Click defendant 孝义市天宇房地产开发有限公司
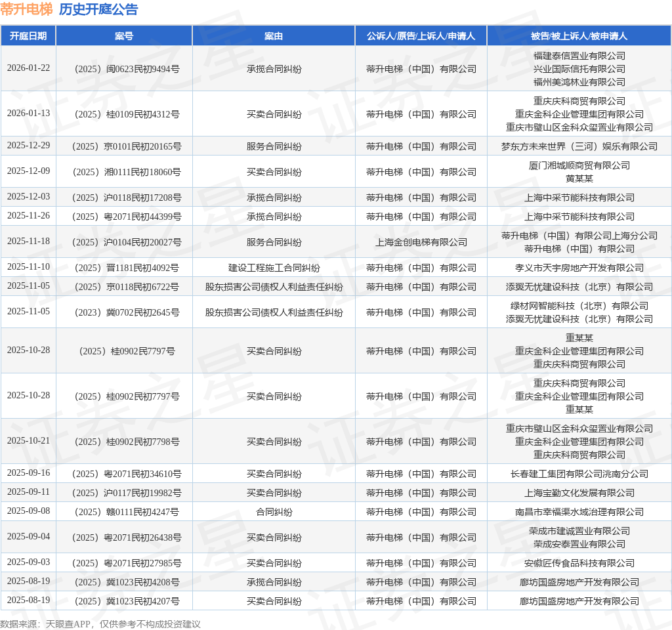 click(579, 268)
